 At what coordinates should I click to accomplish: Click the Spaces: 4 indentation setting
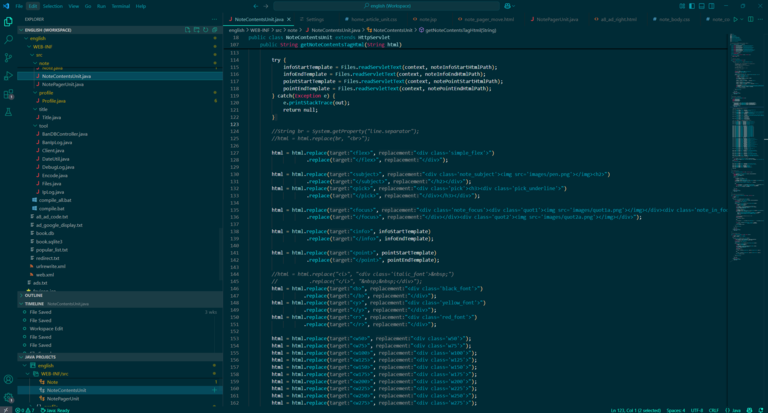pyautogui.click(x=675, y=410)
